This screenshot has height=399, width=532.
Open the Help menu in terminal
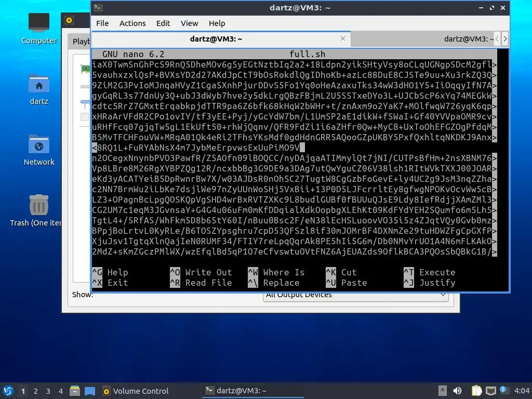click(x=217, y=23)
